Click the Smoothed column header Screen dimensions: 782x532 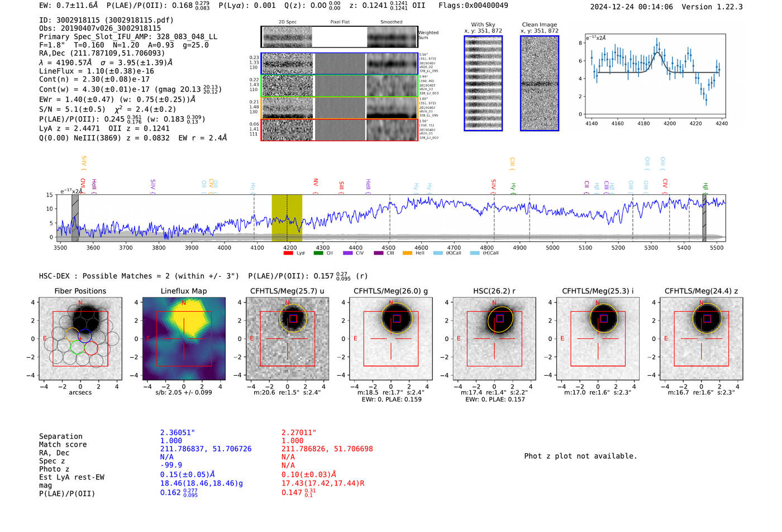point(392,22)
